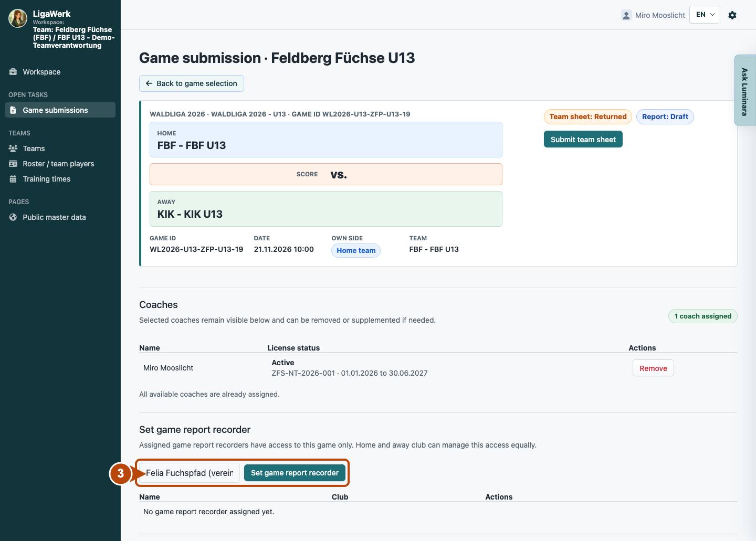Click the HOME FBF - FBF U13 card
This screenshot has width=756, height=541.
click(x=326, y=140)
